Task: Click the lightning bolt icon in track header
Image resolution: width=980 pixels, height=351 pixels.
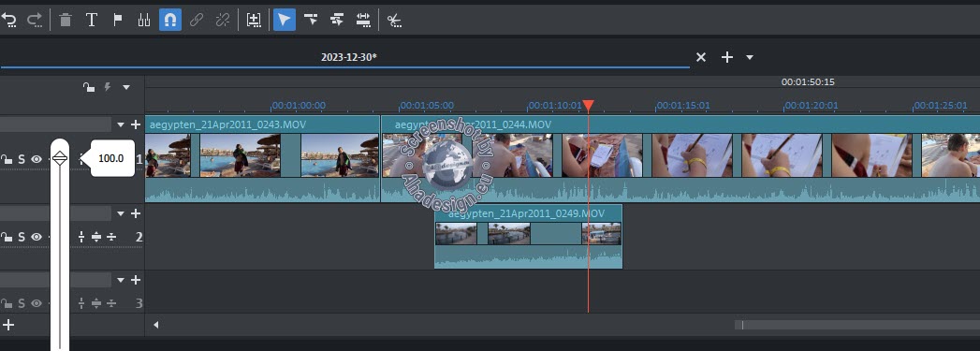Action: coord(108,87)
